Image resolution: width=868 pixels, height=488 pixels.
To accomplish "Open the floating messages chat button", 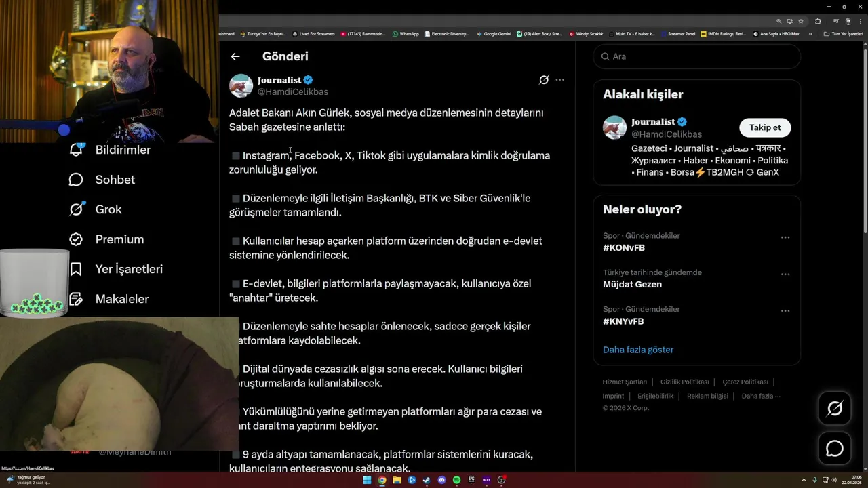I will coord(835,449).
